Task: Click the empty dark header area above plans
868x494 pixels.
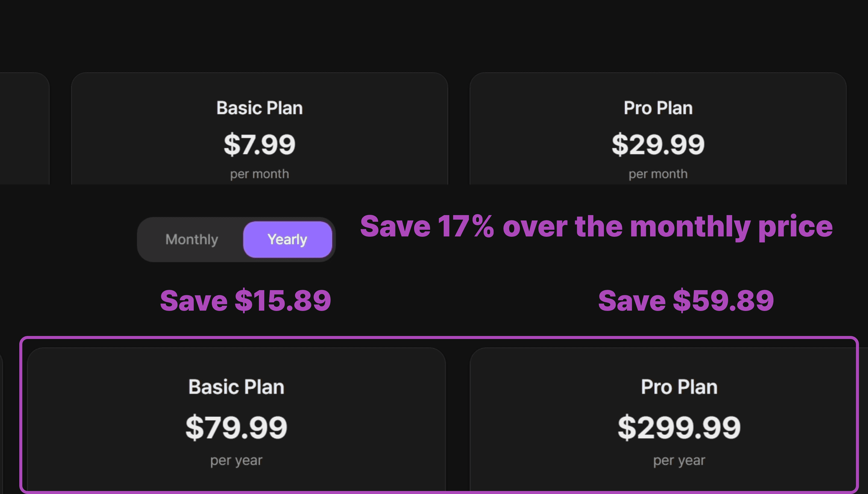Action: (434, 34)
